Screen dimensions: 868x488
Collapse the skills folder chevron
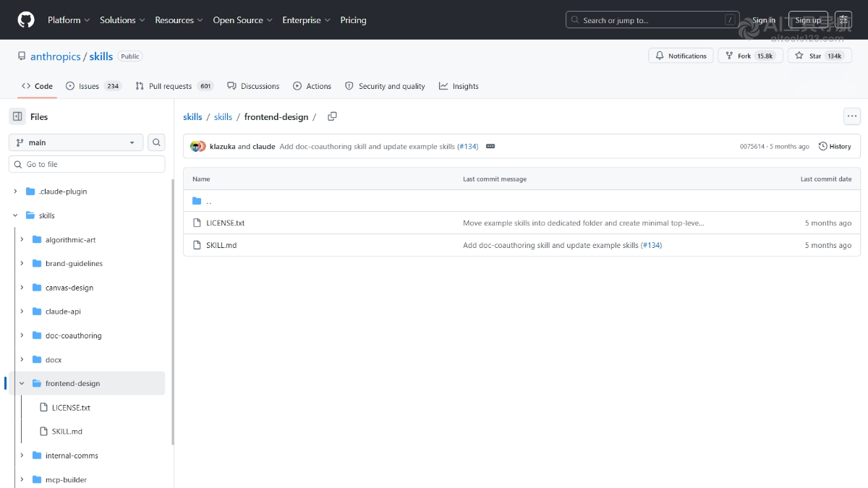(x=15, y=215)
